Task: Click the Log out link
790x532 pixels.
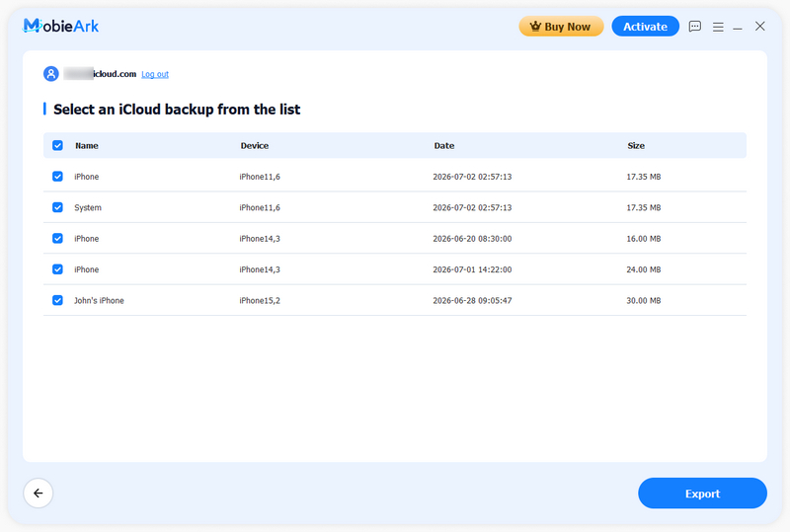Action: pyautogui.click(x=155, y=74)
